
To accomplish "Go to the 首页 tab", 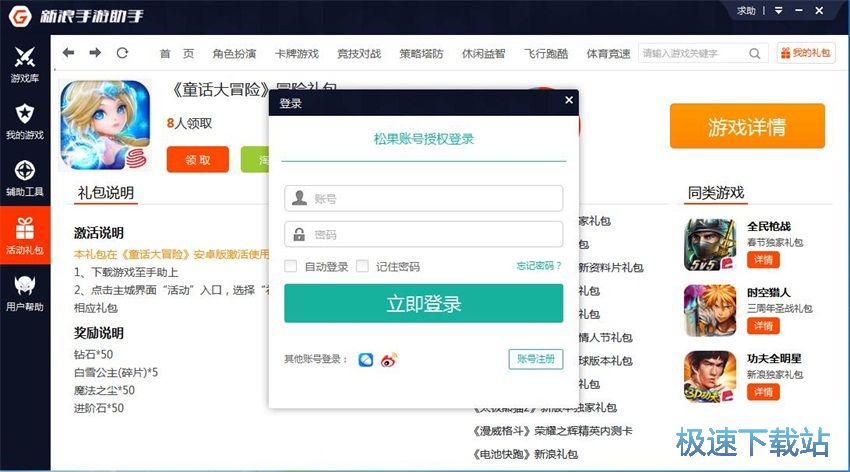I will 177,53.
